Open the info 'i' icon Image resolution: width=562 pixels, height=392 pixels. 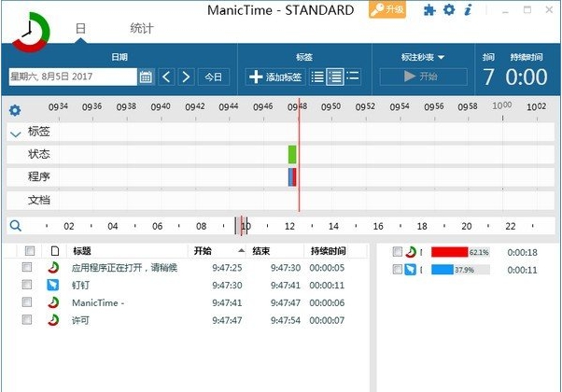(468, 9)
